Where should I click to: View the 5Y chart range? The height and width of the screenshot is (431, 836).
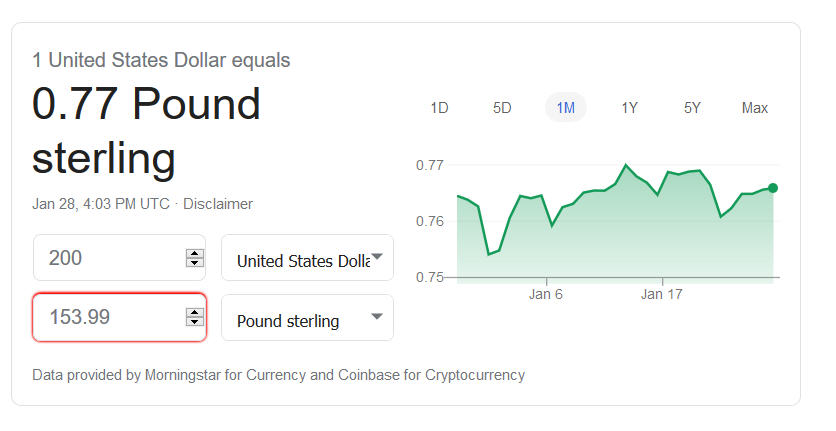[692, 108]
